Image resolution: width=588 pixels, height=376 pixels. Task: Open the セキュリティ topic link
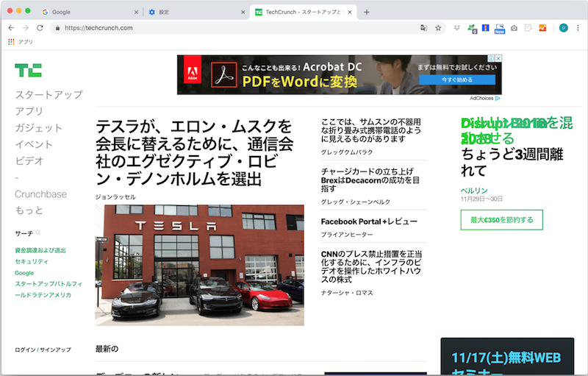click(x=32, y=261)
